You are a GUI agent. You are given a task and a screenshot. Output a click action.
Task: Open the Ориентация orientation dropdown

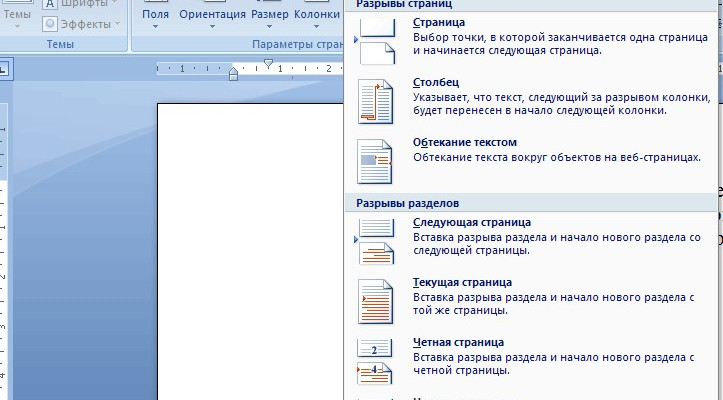coord(212,16)
